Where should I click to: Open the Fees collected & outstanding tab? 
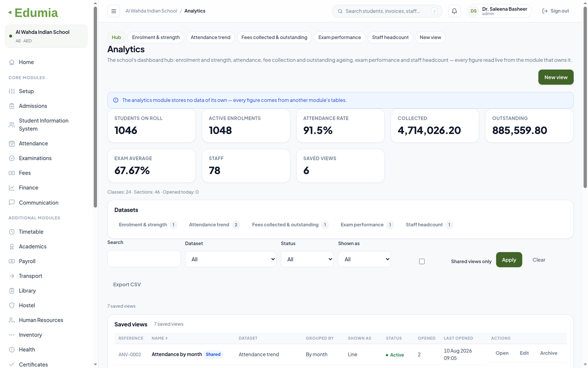tap(274, 37)
